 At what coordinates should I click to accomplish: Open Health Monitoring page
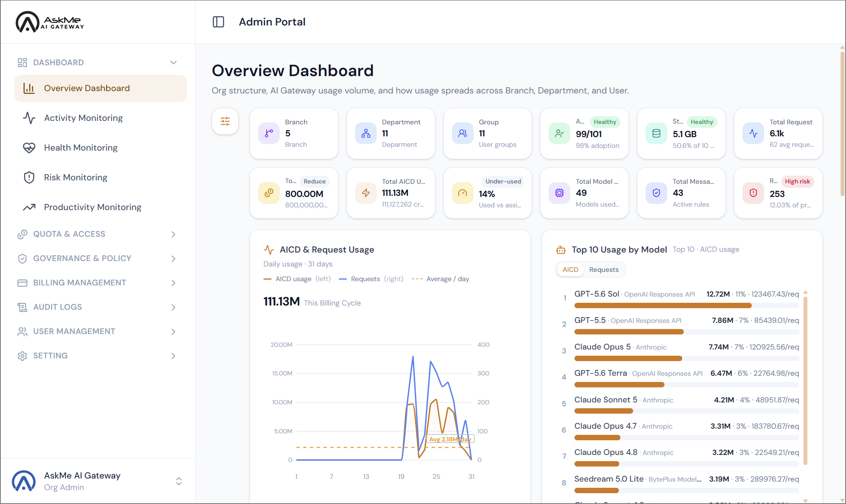(100, 148)
